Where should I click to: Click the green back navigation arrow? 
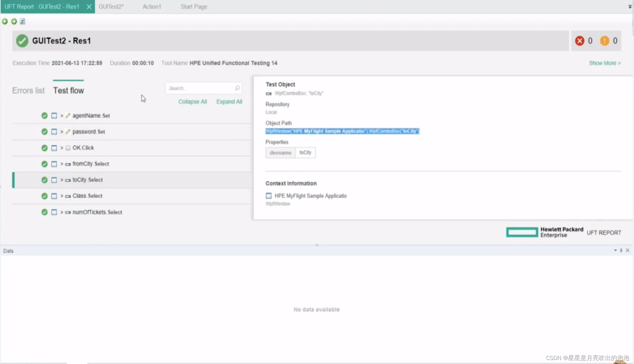(x=5, y=21)
